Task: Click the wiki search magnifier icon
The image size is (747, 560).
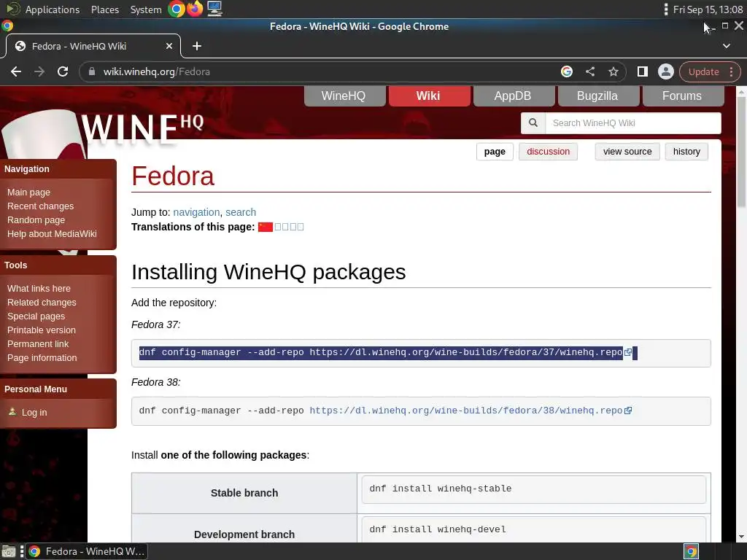Action: (x=533, y=122)
